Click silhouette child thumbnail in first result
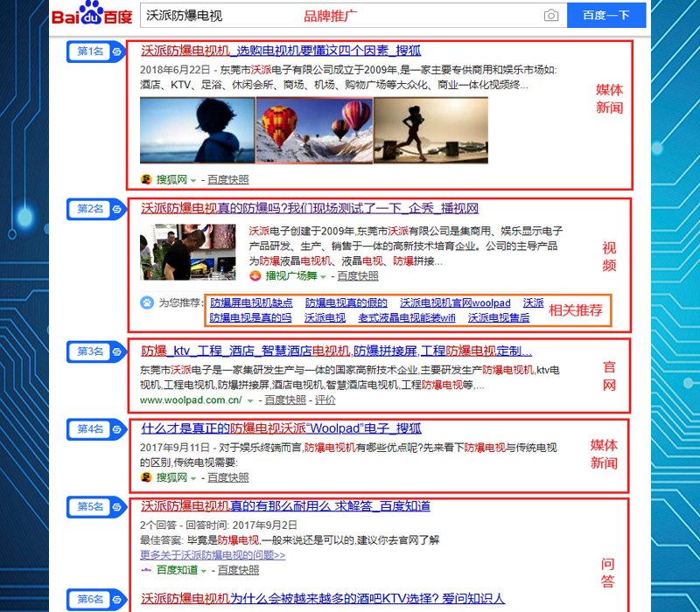Viewport: 700px width, 612px height. [198, 130]
